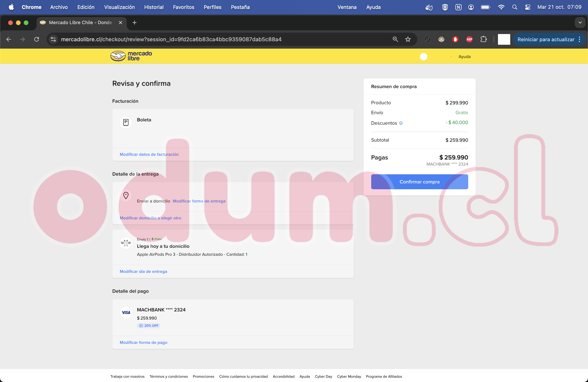Click the zoom magnifier in address bar
Viewport: 588px width, 382px height.
pos(395,39)
